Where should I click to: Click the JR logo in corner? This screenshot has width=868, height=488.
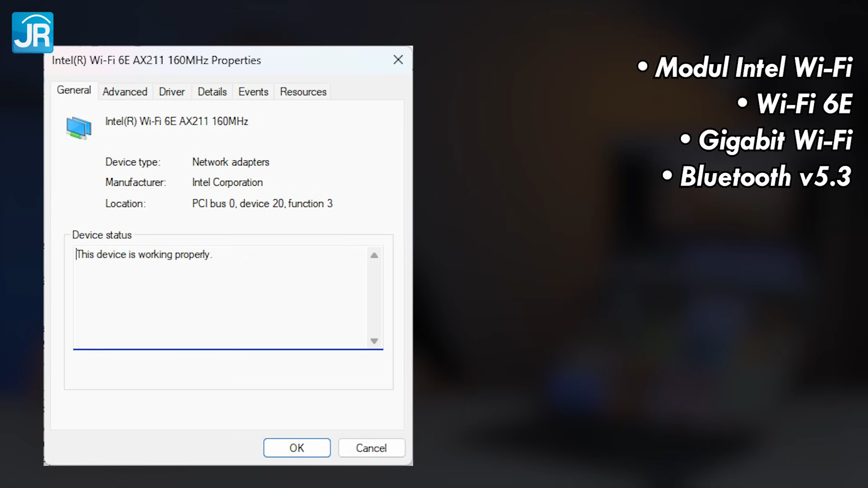coord(33,33)
